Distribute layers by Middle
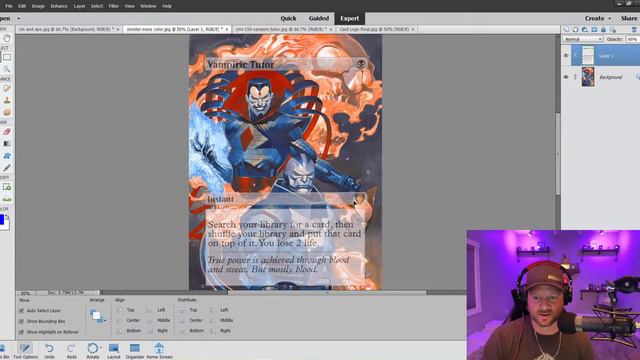Viewport: 640px width, 360px height. click(222, 320)
